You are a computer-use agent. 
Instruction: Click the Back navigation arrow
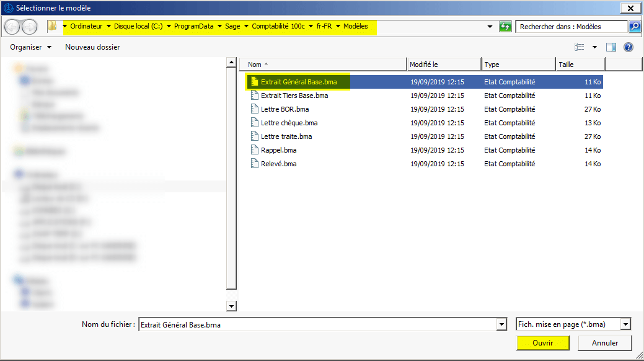pos(13,27)
